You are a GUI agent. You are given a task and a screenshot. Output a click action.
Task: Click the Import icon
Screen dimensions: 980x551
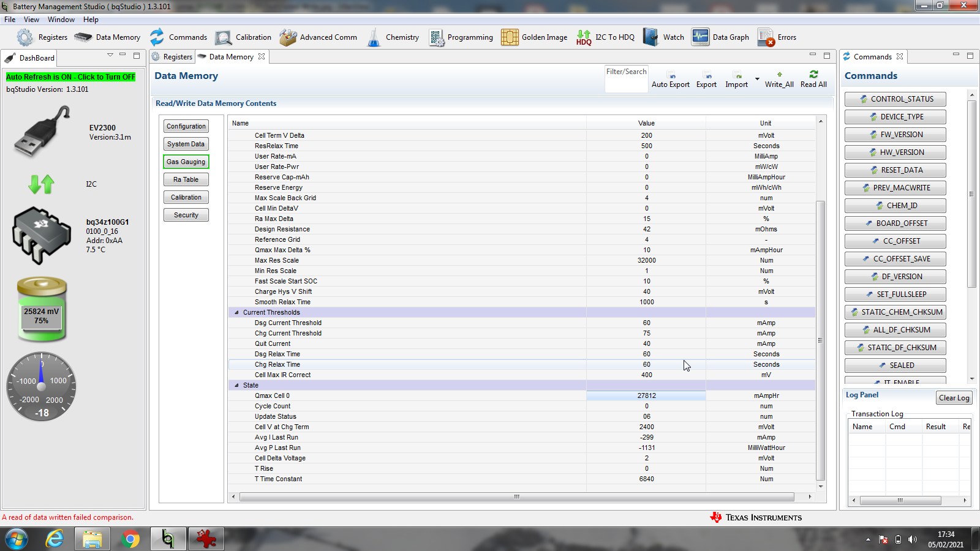coord(737,75)
